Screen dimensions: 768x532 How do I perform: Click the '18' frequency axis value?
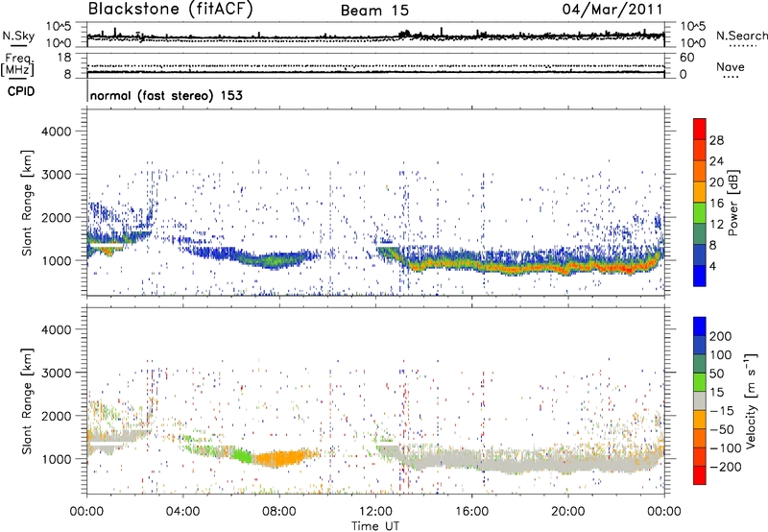click(64, 58)
